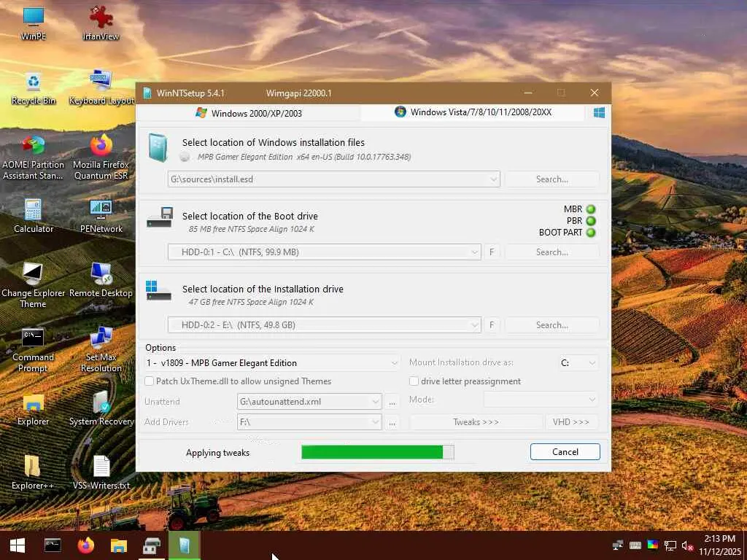Open Tweaks >>> options
This screenshot has height=560, width=747.
(x=476, y=422)
